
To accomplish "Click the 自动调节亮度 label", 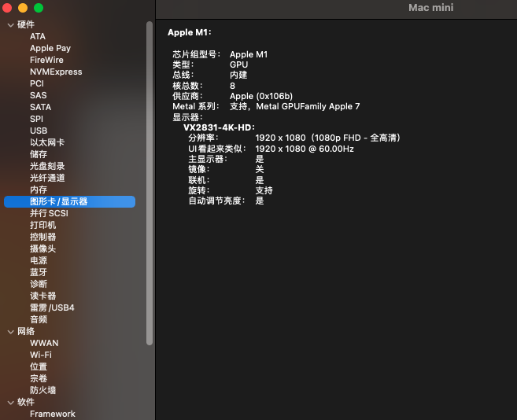I will pos(216,201).
